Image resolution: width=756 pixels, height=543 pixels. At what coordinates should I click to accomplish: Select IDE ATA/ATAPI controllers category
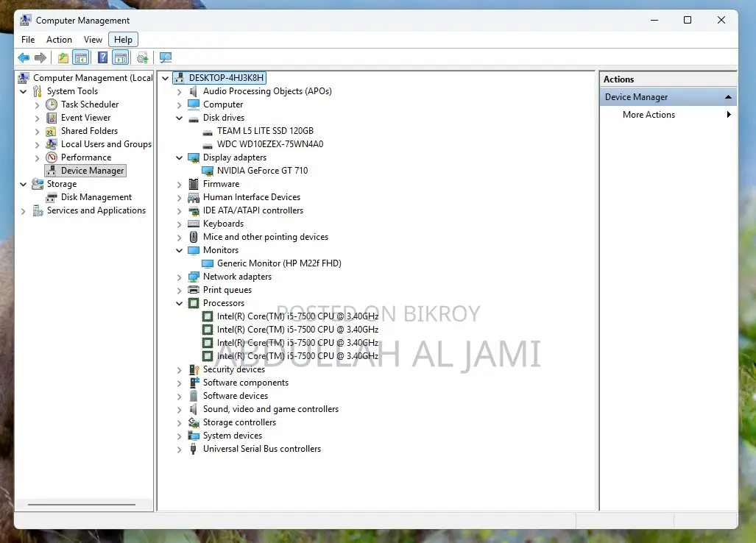[x=253, y=210]
